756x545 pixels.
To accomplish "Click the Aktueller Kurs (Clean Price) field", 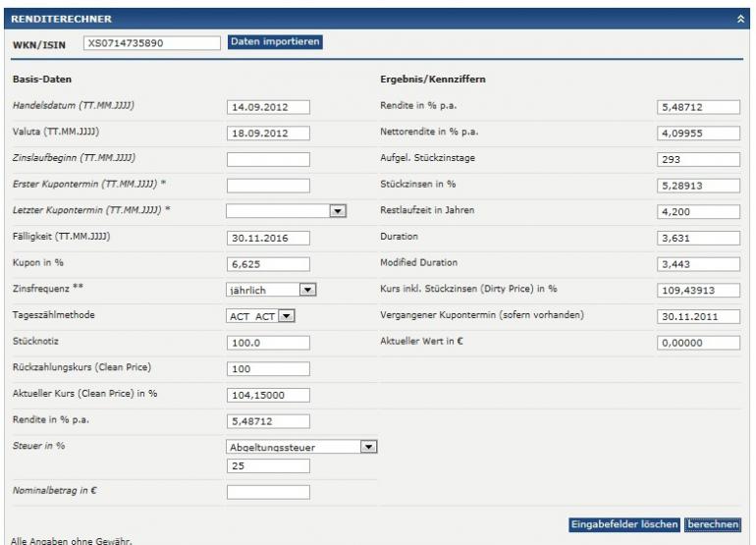I will 267,396.
